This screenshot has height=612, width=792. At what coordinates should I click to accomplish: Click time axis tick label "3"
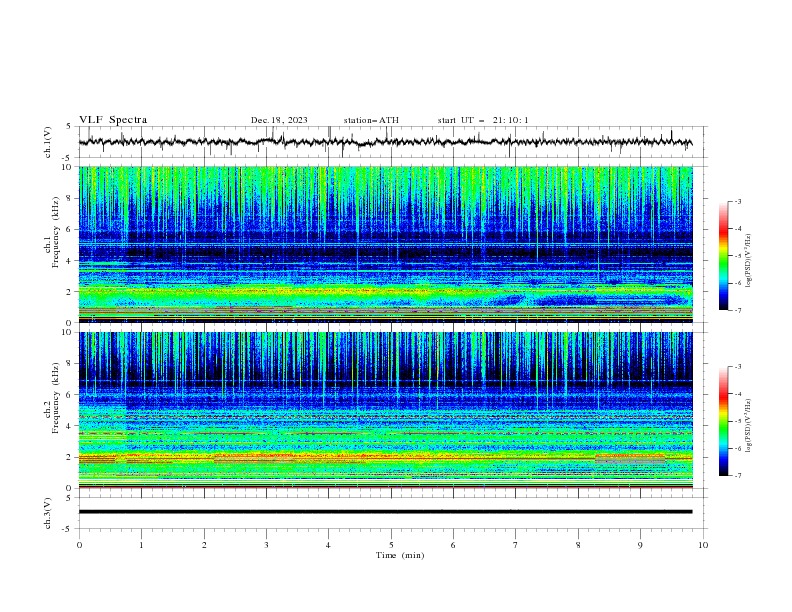(266, 545)
